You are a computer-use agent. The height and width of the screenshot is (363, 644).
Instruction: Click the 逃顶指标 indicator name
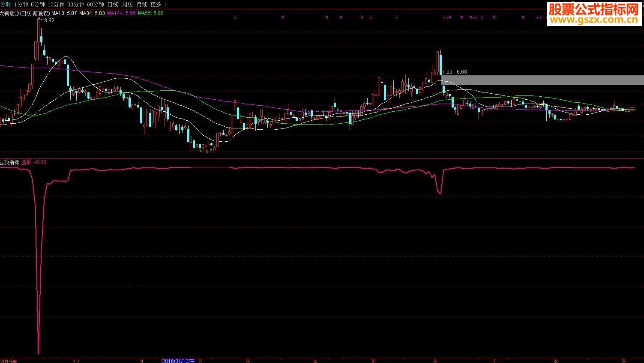(9, 162)
